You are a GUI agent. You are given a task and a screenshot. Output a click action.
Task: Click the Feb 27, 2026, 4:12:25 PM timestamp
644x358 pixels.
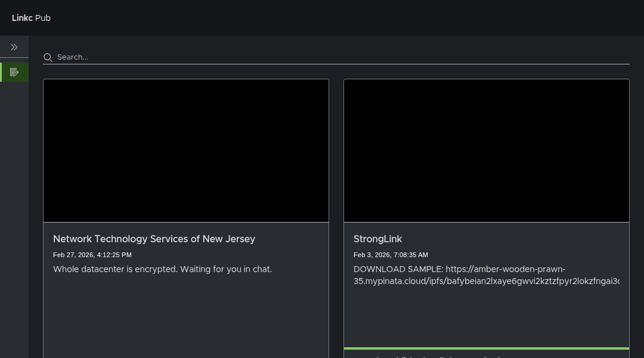[x=92, y=255]
